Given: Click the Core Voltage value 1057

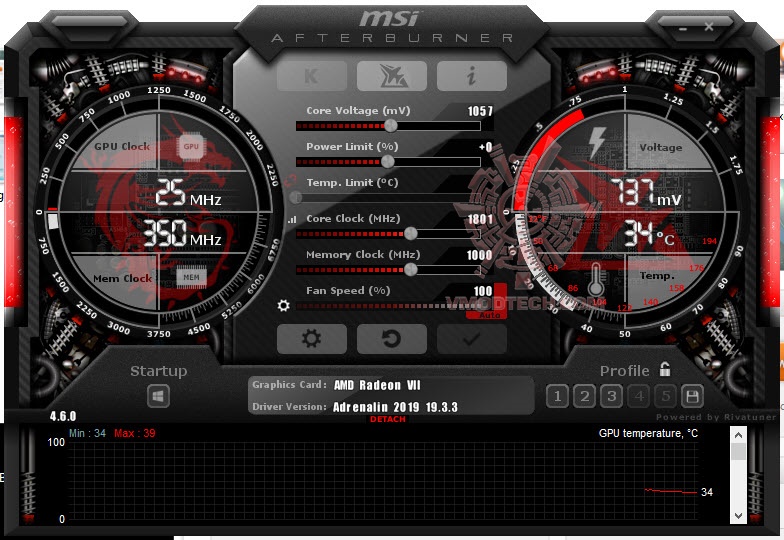Looking at the screenshot, I should coord(480,111).
